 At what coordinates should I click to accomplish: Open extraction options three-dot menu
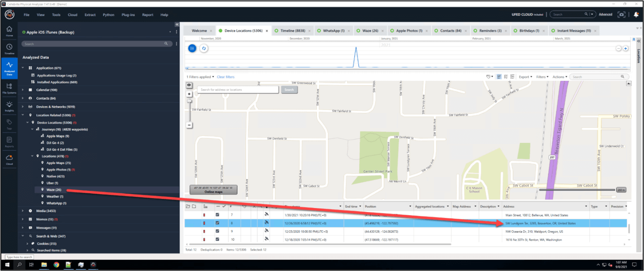tap(177, 32)
